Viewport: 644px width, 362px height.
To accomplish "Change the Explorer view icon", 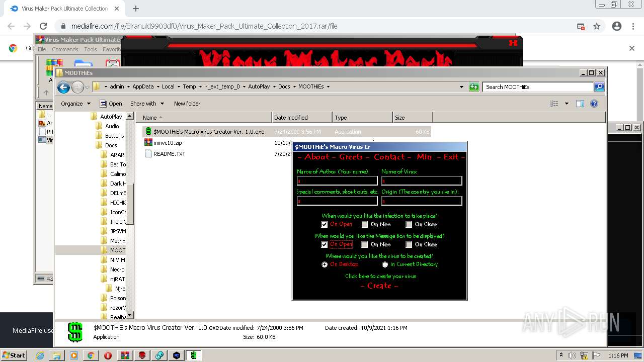I will (554, 104).
